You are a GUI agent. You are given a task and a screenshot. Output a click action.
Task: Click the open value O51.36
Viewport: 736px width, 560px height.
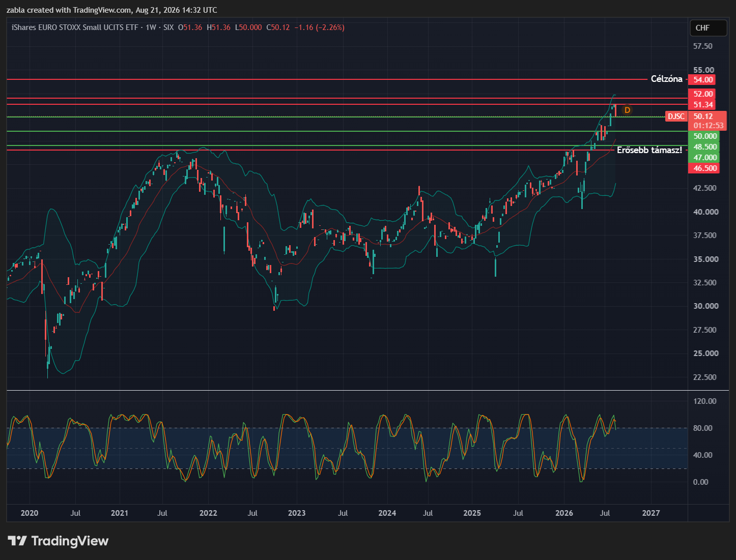tap(190, 27)
